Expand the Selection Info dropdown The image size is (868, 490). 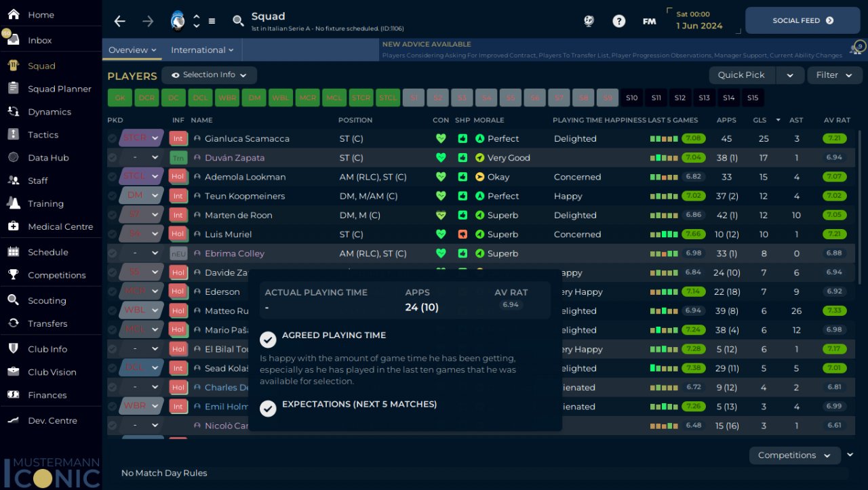click(209, 75)
